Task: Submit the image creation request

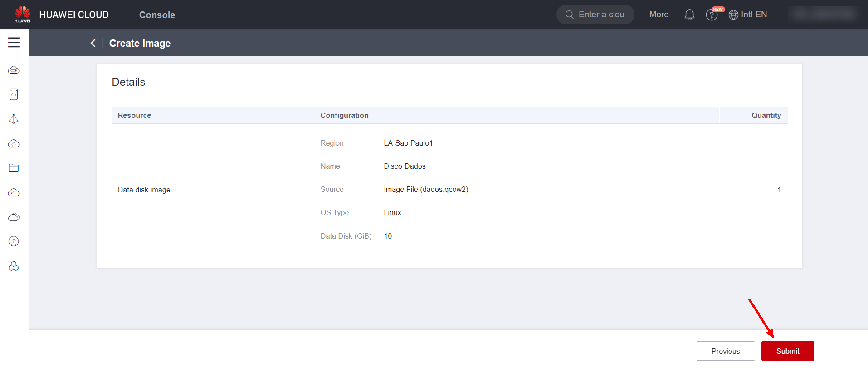Action: (787, 351)
